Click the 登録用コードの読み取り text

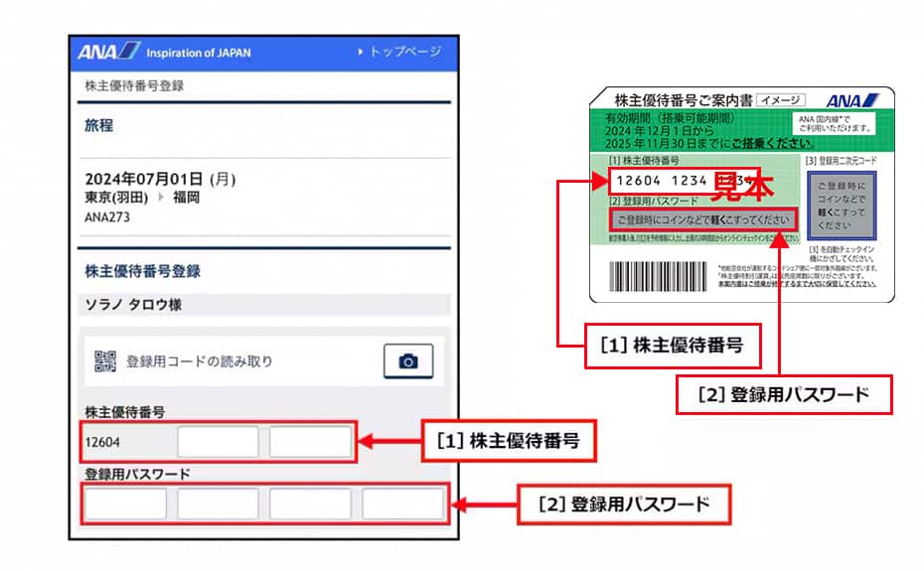[x=200, y=361]
